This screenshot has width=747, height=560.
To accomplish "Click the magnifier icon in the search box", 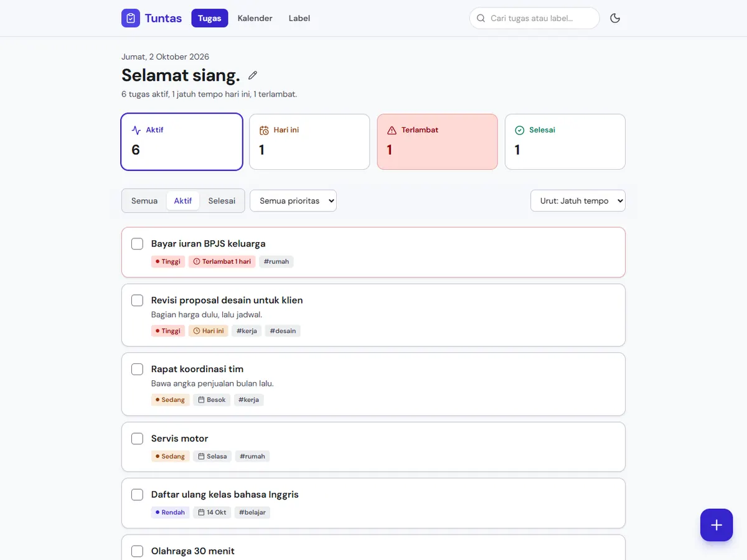I will (x=481, y=18).
